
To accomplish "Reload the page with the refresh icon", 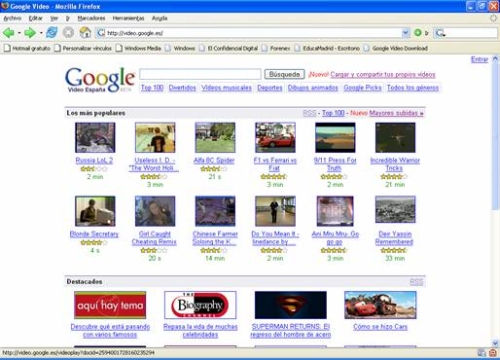I will [x=52, y=33].
